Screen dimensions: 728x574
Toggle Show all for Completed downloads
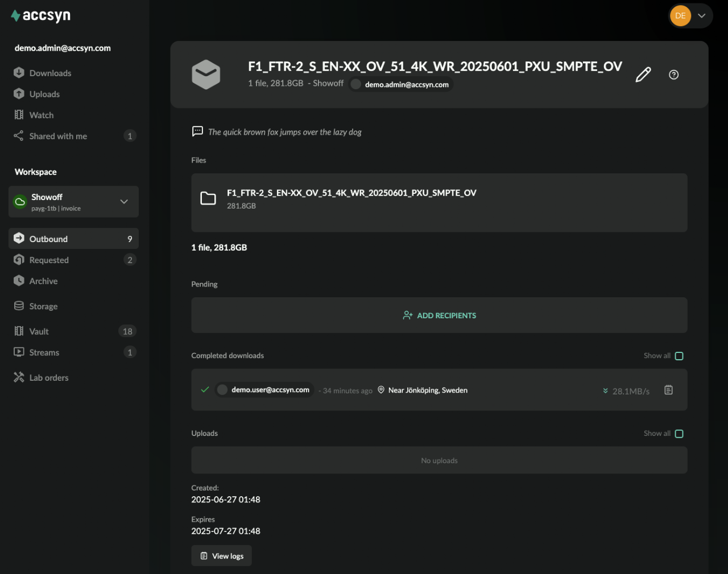pyautogui.click(x=679, y=356)
